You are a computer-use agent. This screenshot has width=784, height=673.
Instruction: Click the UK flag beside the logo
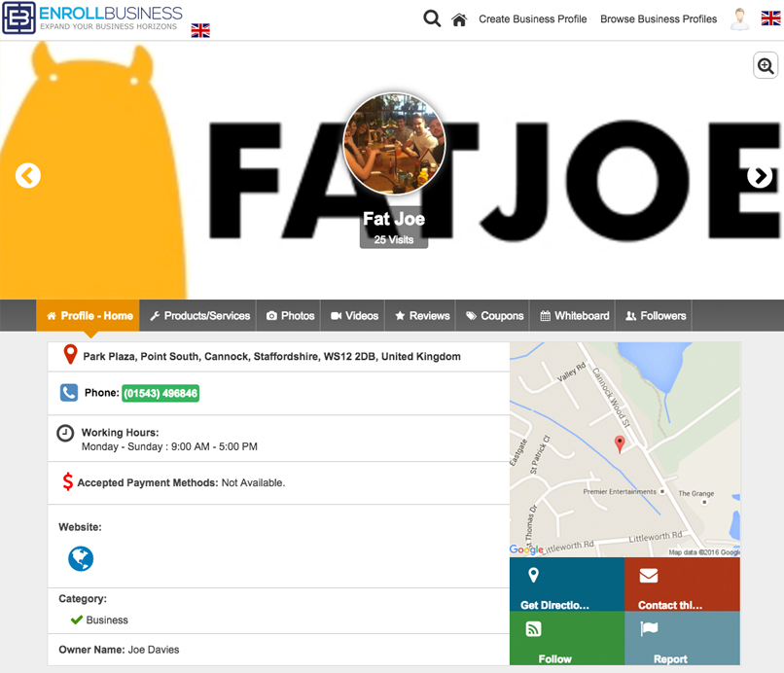(200, 31)
